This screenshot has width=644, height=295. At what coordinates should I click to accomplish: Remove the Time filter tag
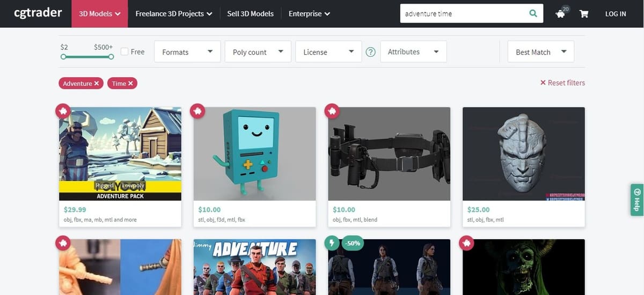(x=130, y=83)
